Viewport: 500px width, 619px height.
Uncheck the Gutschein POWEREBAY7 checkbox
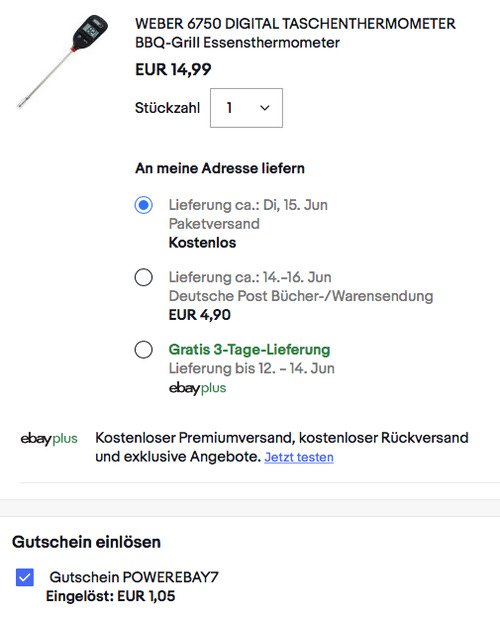(25, 577)
